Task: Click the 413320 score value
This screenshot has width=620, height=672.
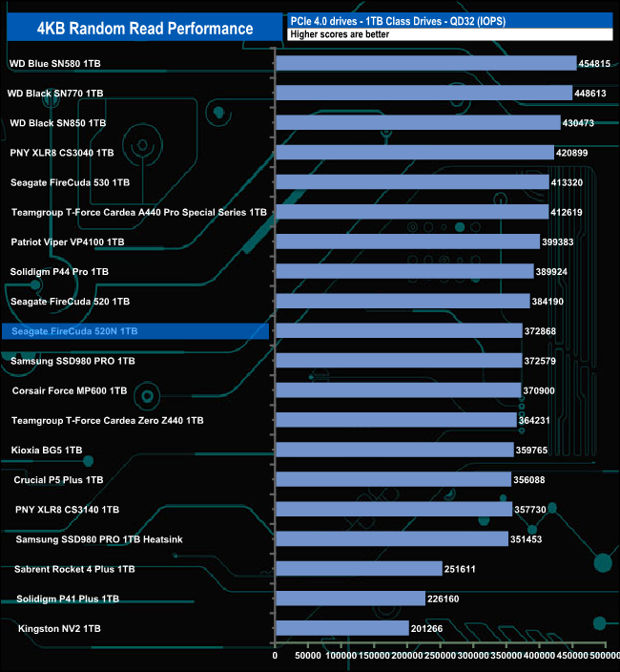Action: (567, 182)
